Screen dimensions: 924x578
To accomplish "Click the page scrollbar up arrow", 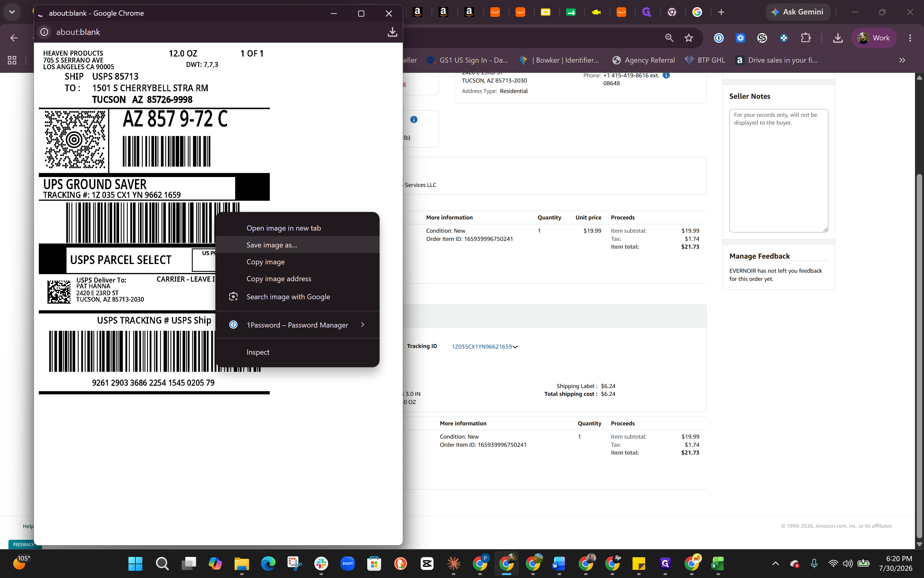I will pyautogui.click(x=919, y=77).
